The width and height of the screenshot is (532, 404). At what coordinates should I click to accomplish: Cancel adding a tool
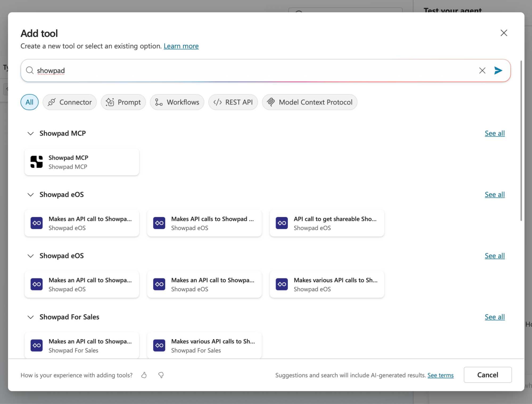pos(488,375)
